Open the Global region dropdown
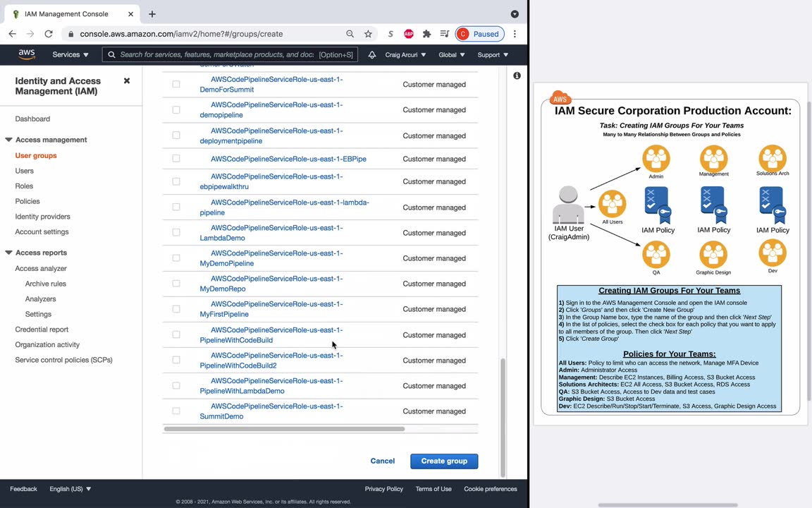812x508 pixels. (452, 54)
